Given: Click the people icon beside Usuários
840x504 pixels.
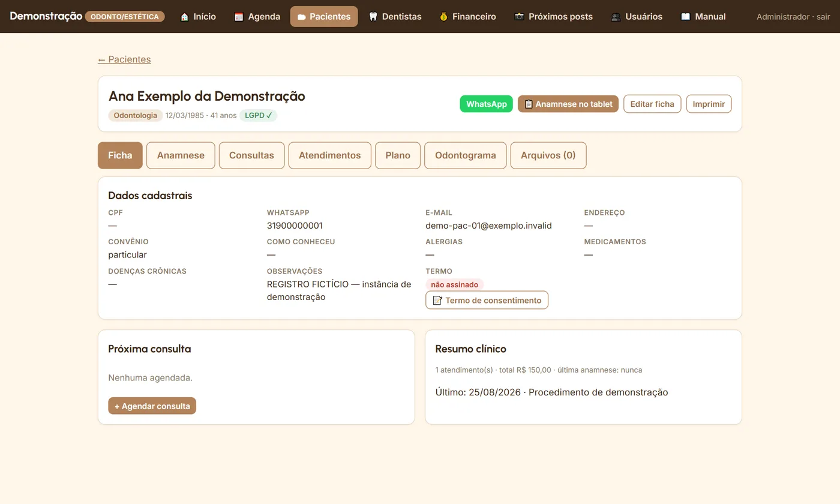Looking at the screenshot, I should pyautogui.click(x=616, y=17).
